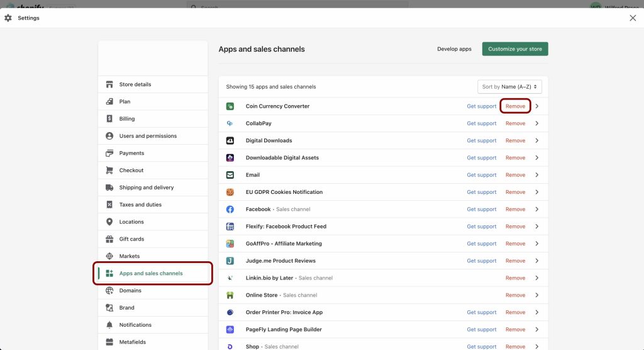Screen dimensions: 644x350
Task: Click the Shop sales channel name
Action: coord(252,347)
